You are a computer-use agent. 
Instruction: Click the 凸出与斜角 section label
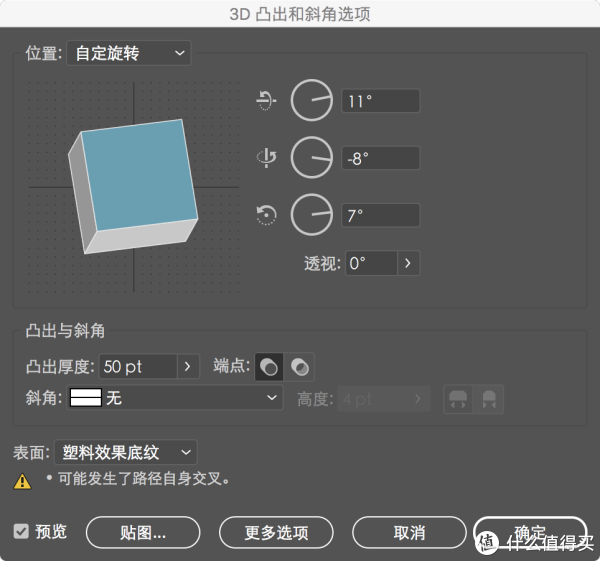65,330
